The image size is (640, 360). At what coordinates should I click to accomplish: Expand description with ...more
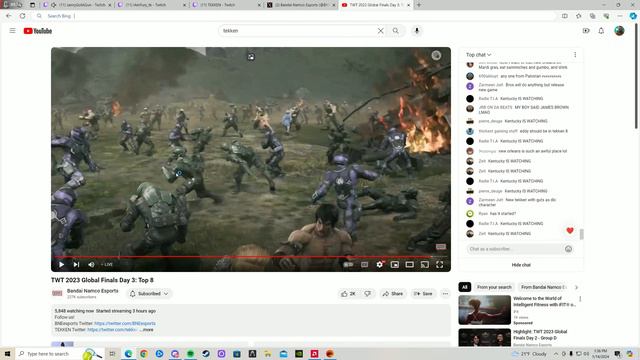click(x=147, y=329)
